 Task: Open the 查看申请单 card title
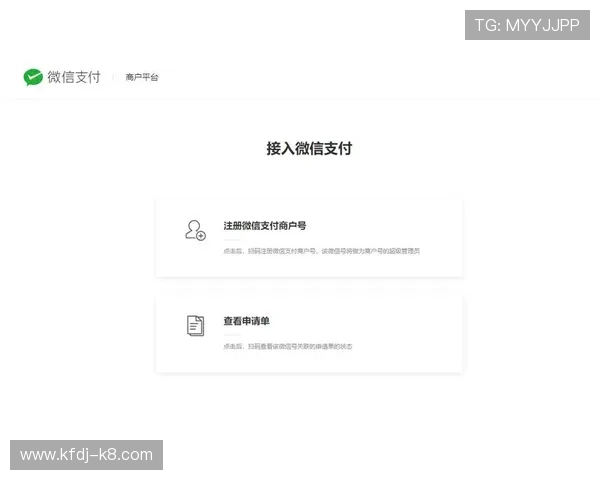(246, 321)
